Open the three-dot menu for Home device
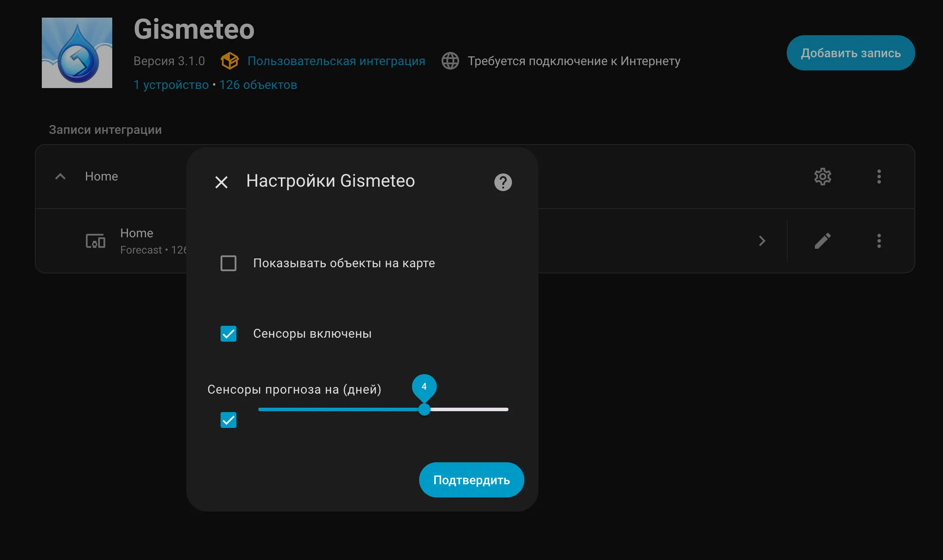This screenshot has width=943, height=560. point(879,241)
